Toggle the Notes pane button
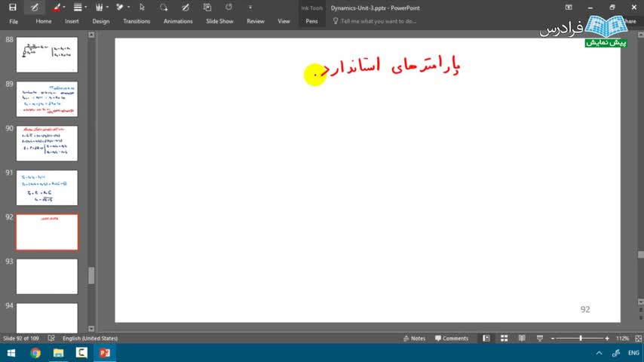Screen dimensions: 644x362 414,338
